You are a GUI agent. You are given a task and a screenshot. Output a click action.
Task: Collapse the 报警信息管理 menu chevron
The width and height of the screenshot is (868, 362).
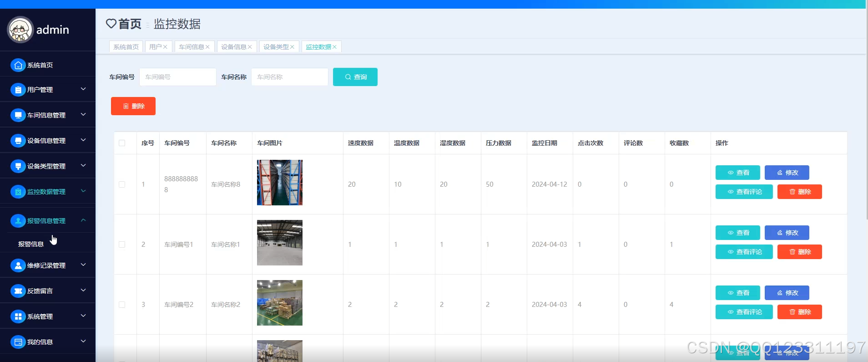pyautogui.click(x=83, y=220)
